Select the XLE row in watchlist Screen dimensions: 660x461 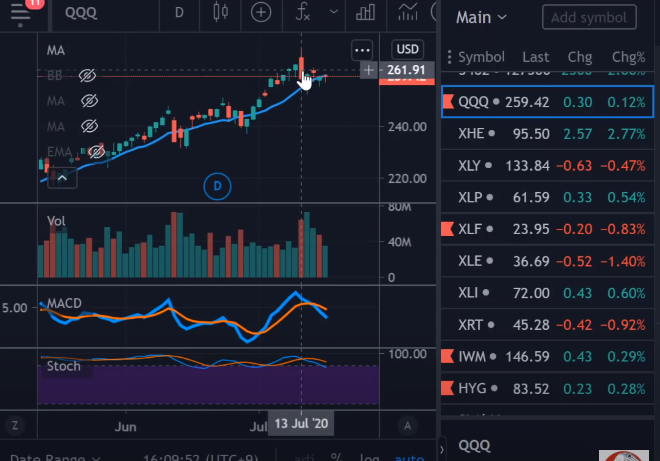[547, 261]
